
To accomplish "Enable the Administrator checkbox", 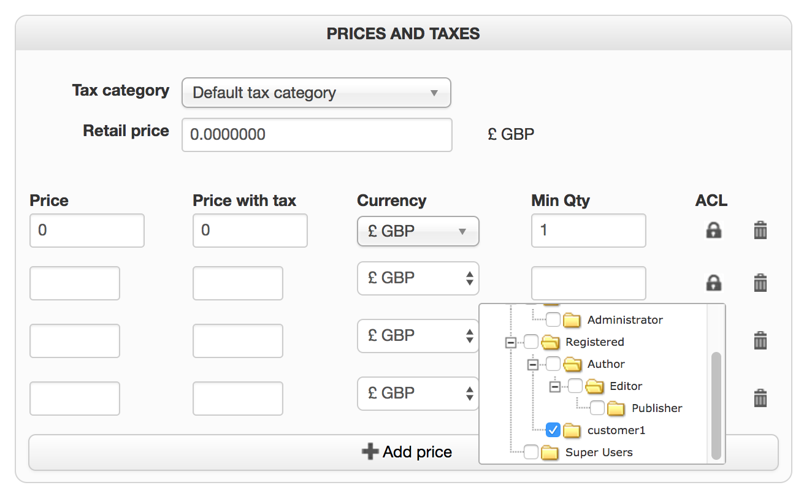I will [553, 319].
